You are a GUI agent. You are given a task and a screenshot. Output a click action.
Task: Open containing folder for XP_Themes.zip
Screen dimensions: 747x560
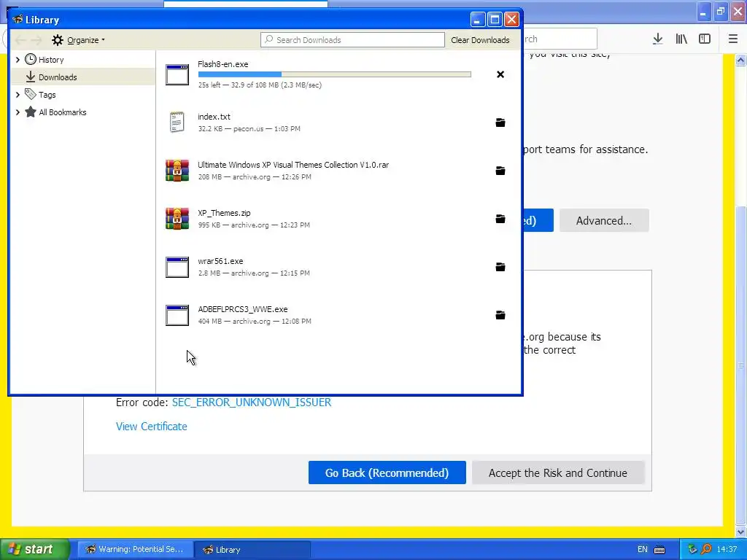(500, 219)
